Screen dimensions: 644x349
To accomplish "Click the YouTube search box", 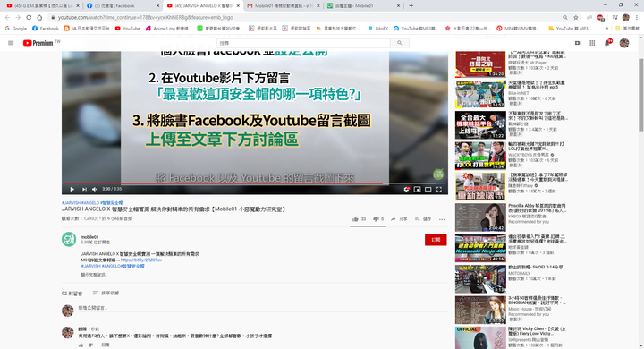I will (x=303, y=43).
